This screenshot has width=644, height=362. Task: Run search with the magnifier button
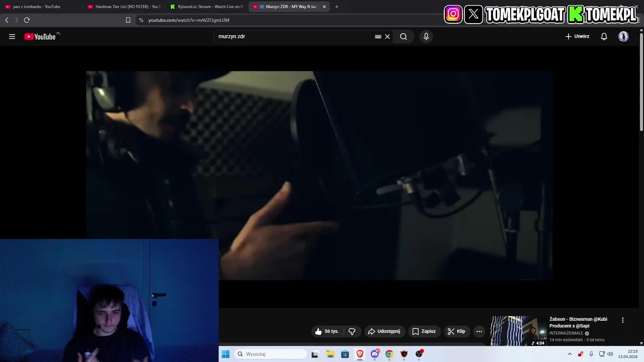404,37
